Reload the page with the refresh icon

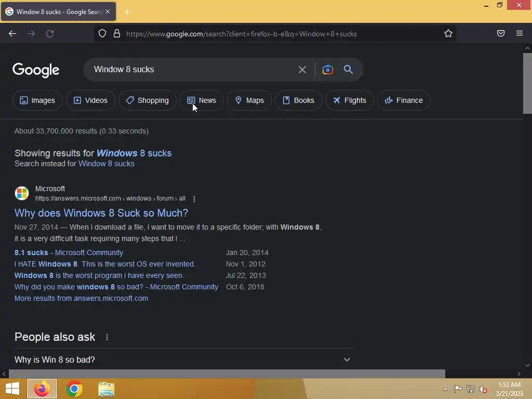[x=50, y=34]
